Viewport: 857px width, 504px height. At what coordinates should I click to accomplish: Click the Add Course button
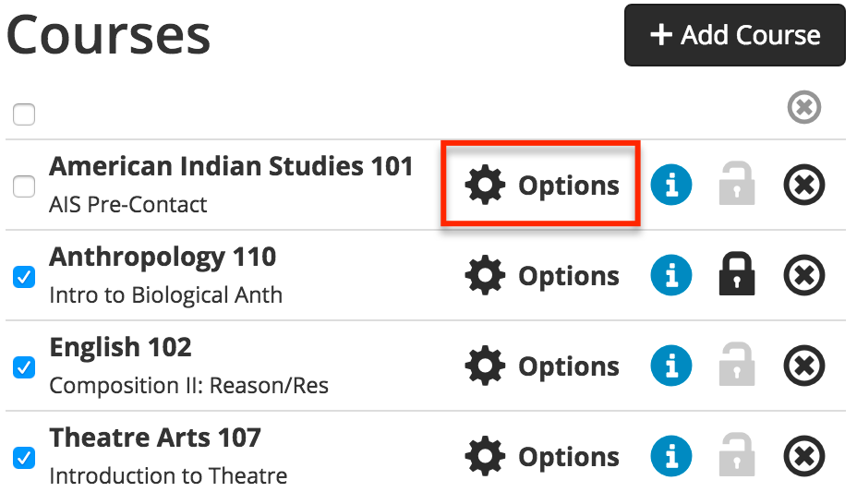[734, 35]
